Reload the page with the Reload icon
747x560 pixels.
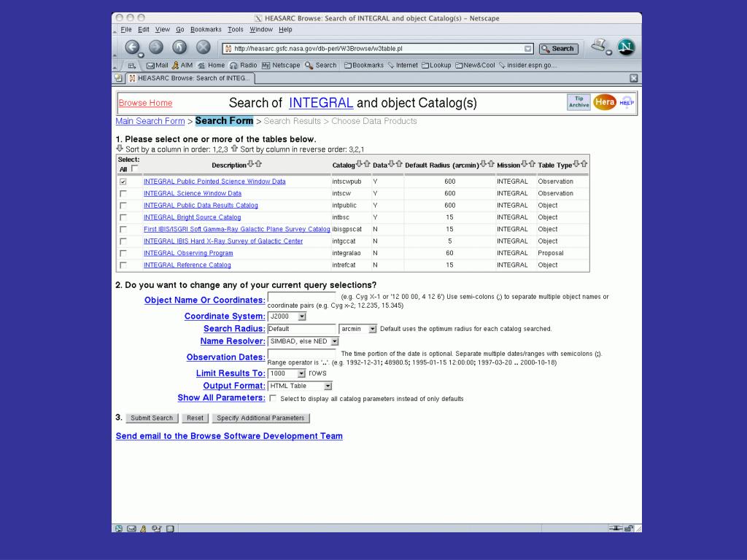179,47
